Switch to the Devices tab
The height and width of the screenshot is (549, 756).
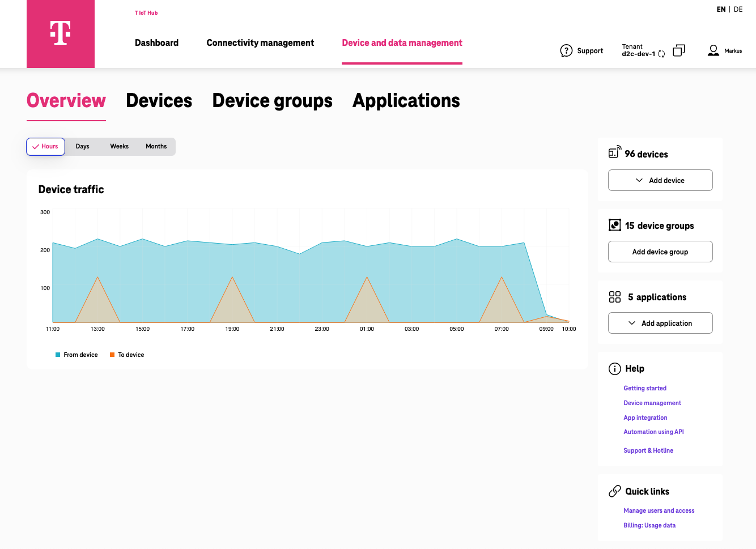tap(159, 101)
